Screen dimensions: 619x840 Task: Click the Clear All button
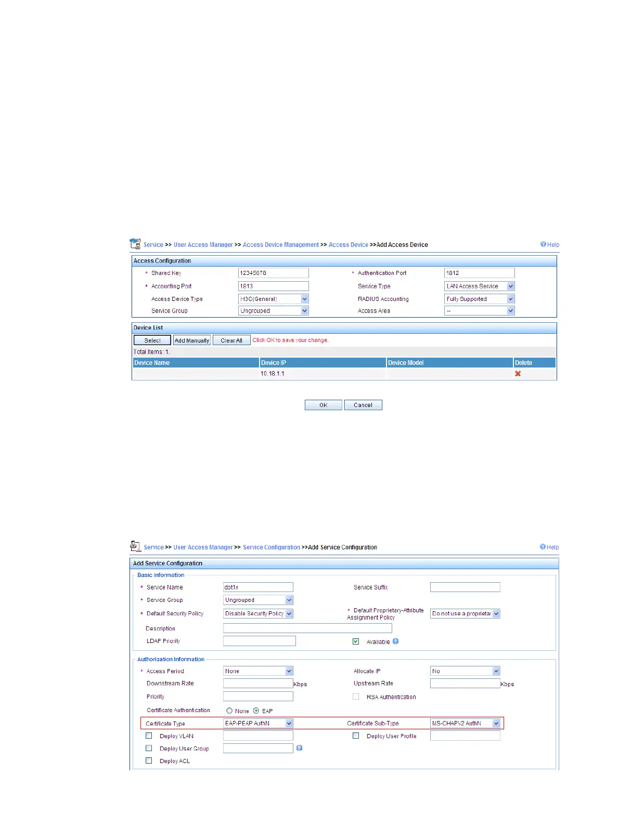[x=231, y=340]
